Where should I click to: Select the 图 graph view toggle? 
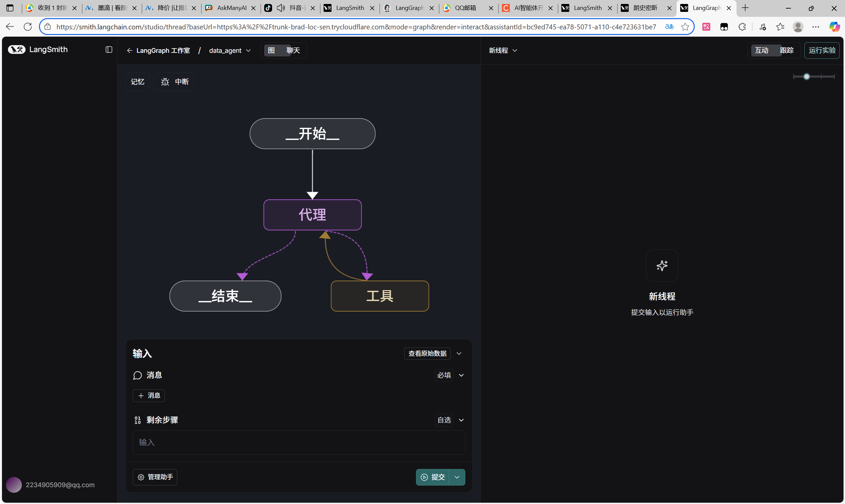click(271, 50)
